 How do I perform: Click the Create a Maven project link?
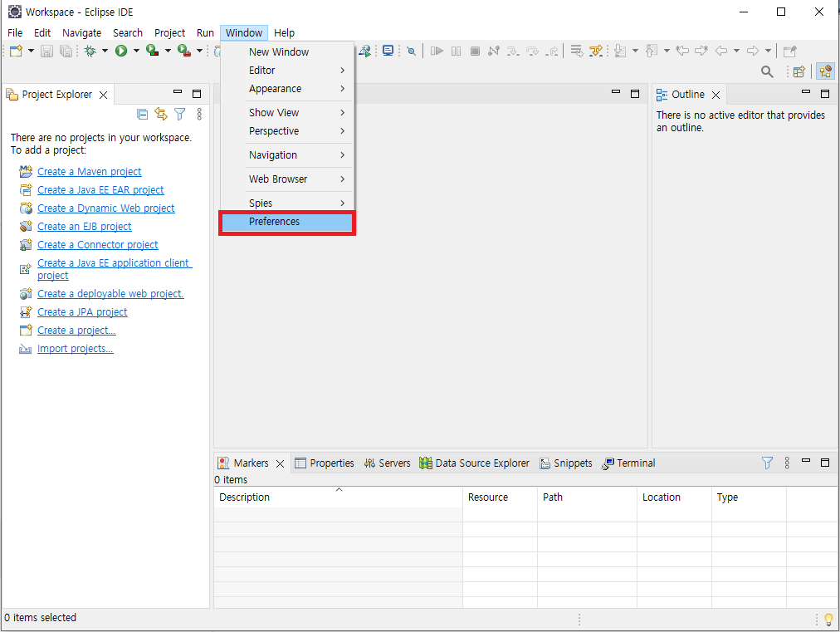point(90,172)
